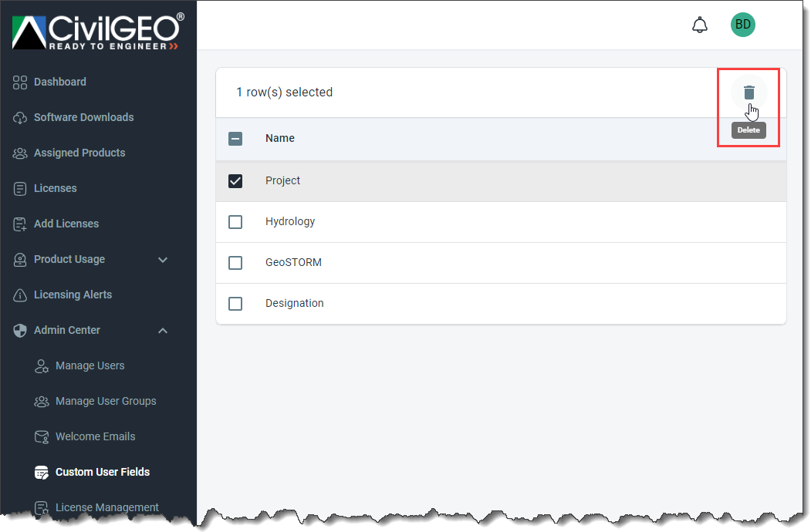Open the Assigned Products page
Viewport: 811px width, 532px height.
point(79,153)
